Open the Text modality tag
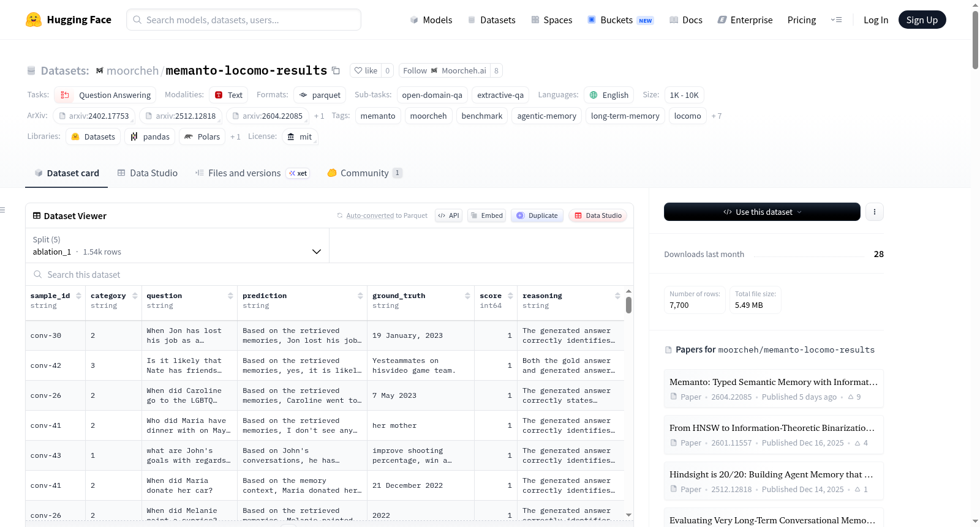The width and height of the screenshot is (980, 527). point(228,95)
